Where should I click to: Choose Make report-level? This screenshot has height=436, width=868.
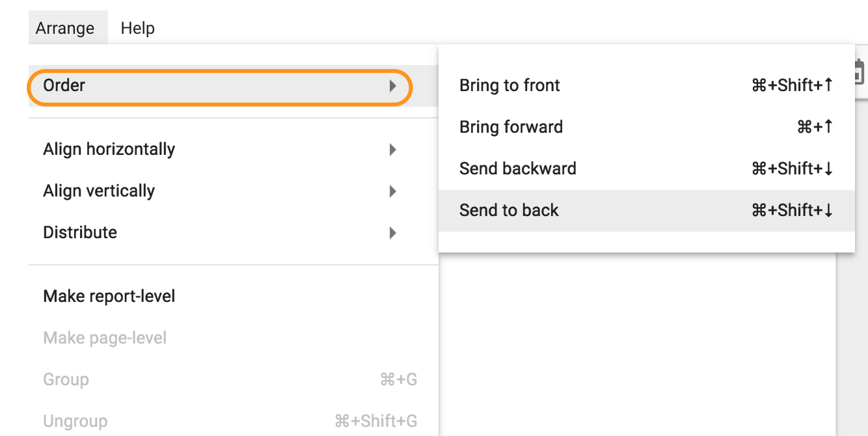(109, 296)
